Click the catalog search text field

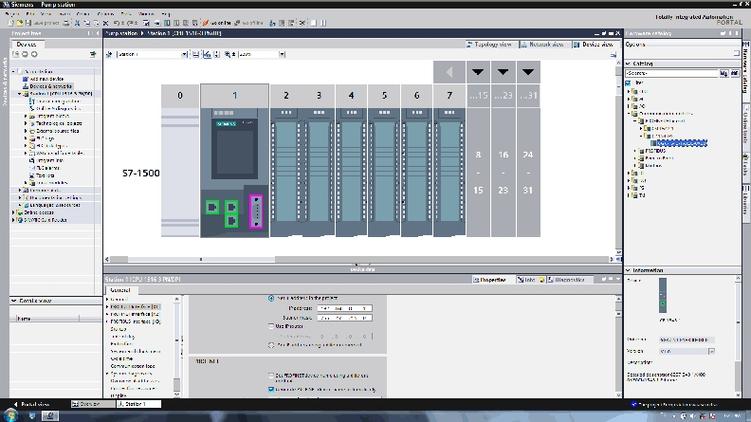(x=671, y=73)
